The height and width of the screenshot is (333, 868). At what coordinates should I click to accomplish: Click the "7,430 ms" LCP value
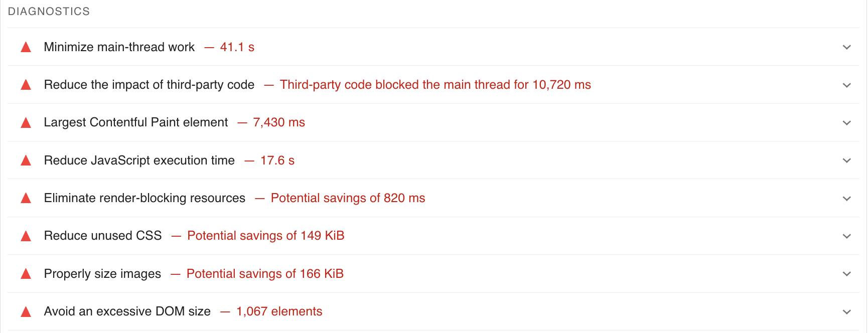point(279,122)
